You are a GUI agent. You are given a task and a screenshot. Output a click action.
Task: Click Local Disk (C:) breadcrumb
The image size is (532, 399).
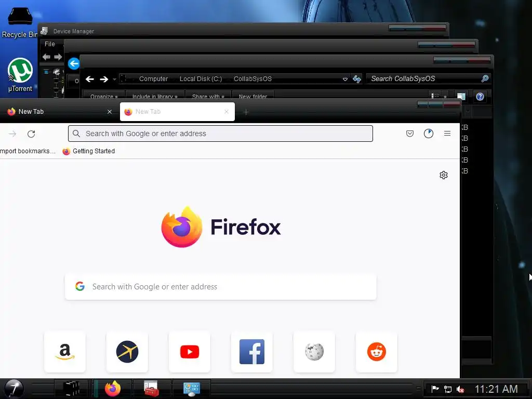pos(201,79)
